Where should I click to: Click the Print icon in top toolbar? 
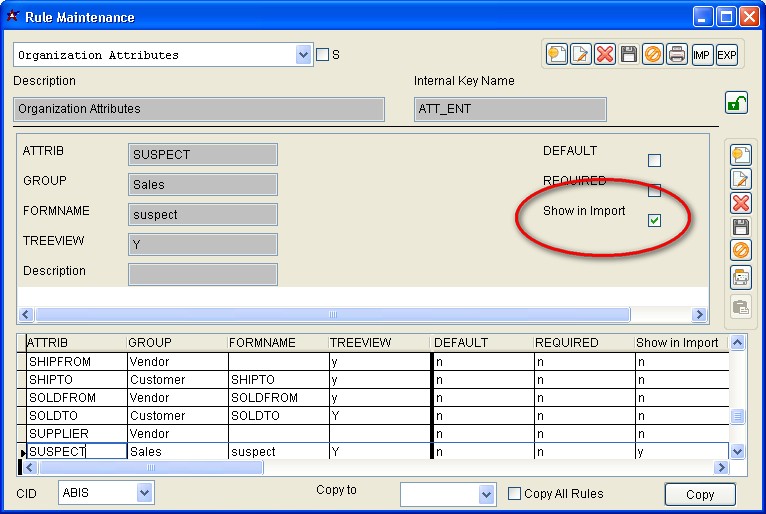pyautogui.click(x=677, y=54)
